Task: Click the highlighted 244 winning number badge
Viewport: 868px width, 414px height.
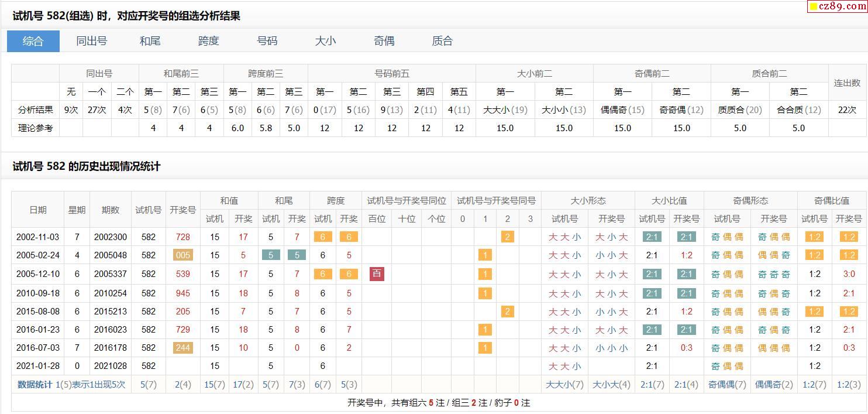Action: coord(183,348)
